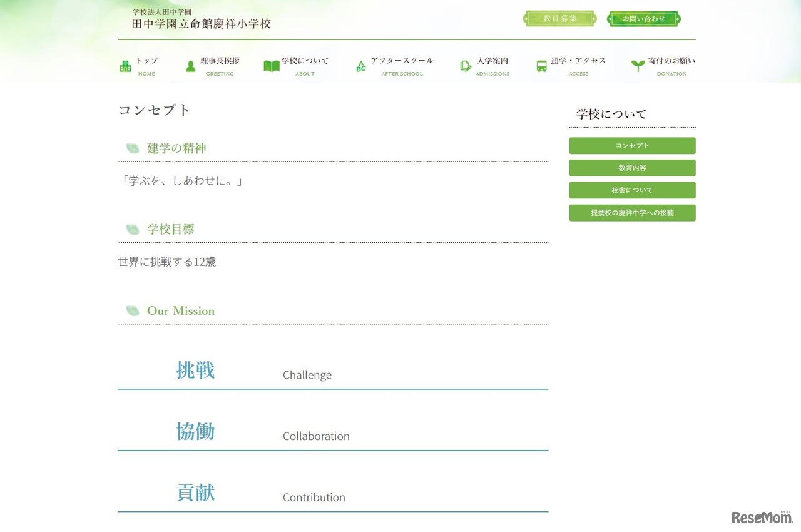Click 提携校の慶祥中学への接続 link
Screen dimensions: 801x532
click(632, 213)
